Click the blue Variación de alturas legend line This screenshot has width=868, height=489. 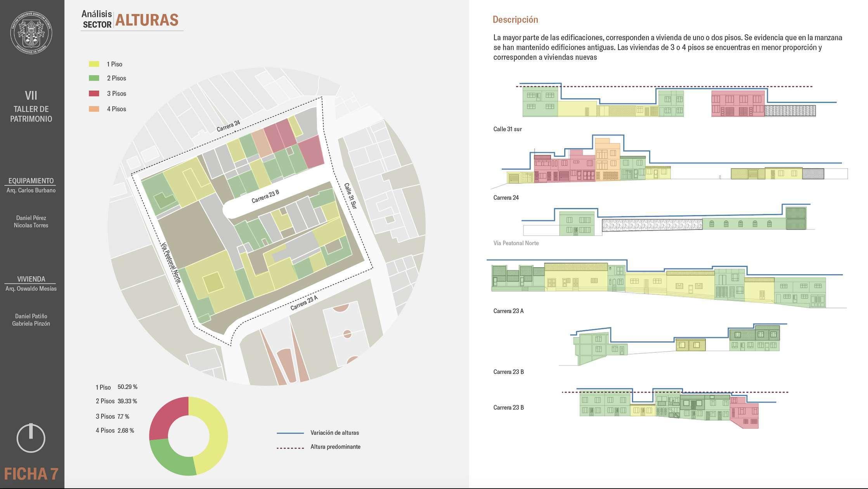point(290,433)
